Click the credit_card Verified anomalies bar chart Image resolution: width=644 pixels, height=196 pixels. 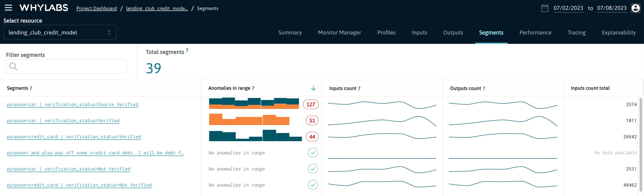[x=255, y=136]
